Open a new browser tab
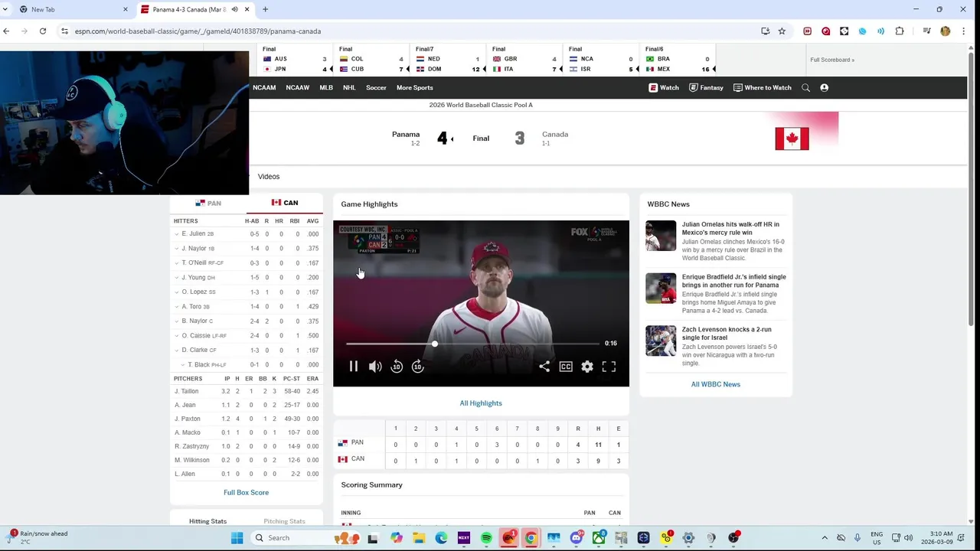The width and height of the screenshot is (980, 551). [x=265, y=9]
